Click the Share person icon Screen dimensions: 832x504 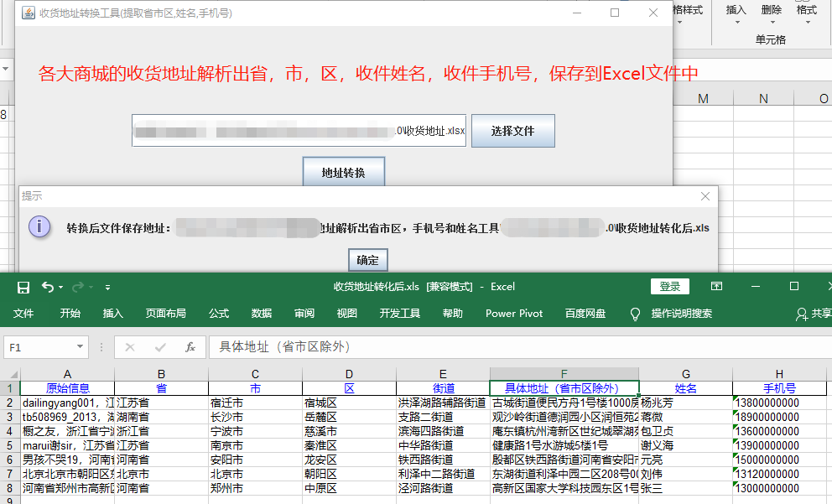802,314
